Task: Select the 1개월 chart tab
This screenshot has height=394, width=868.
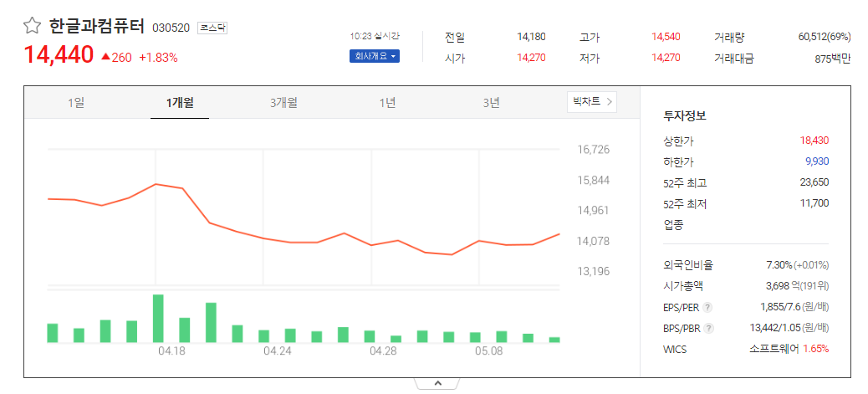Action: point(179,103)
